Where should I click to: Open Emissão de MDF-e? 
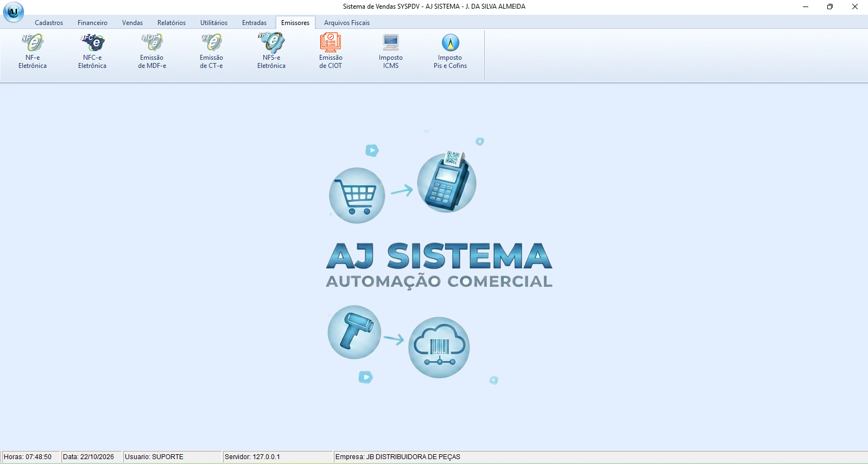coord(152,51)
